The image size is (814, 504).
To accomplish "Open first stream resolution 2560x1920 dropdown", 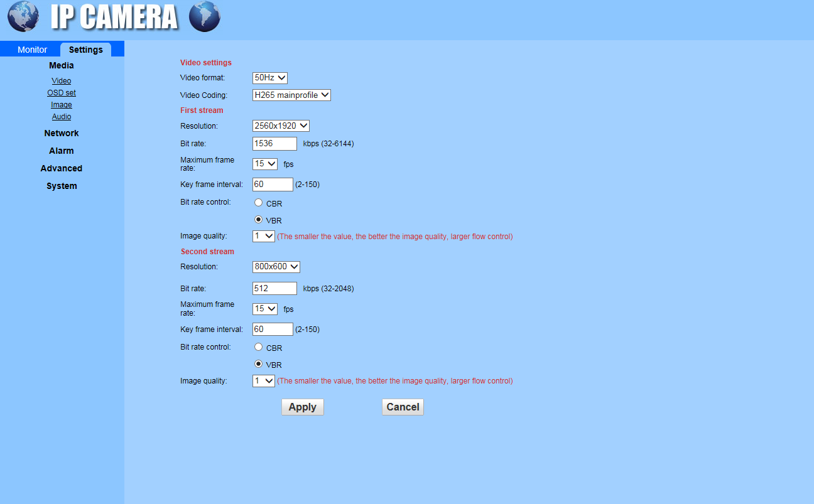I will (x=281, y=126).
